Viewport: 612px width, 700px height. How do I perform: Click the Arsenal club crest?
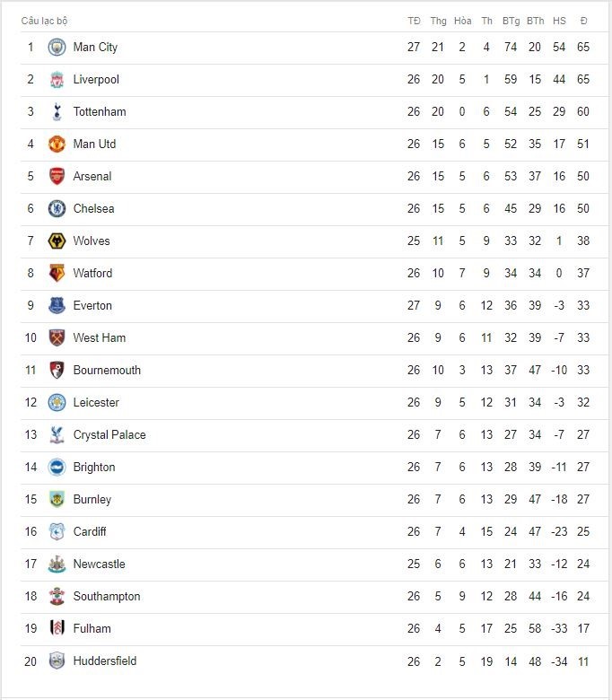[x=57, y=176]
